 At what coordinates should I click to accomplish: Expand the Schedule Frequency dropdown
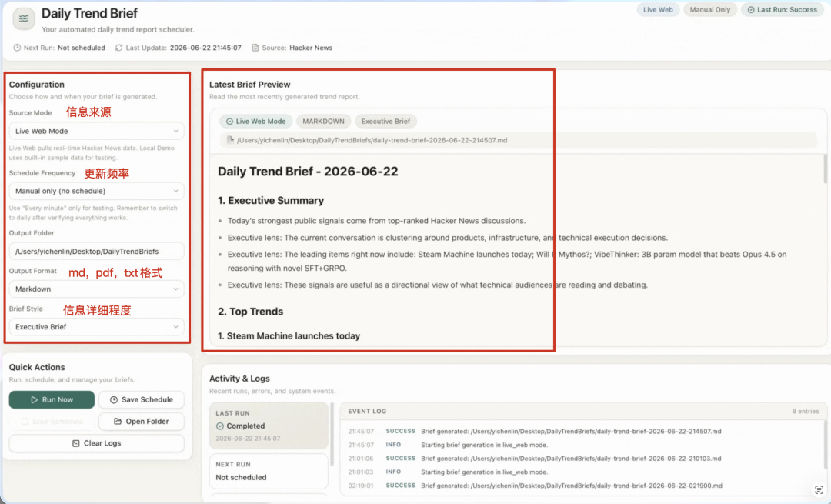tap(96, 191)
